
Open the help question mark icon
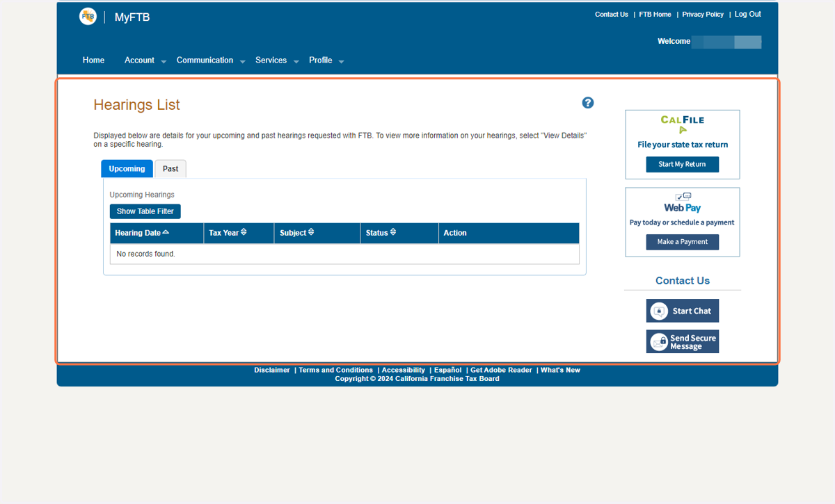pyautogui.click(x=588, y=103)
